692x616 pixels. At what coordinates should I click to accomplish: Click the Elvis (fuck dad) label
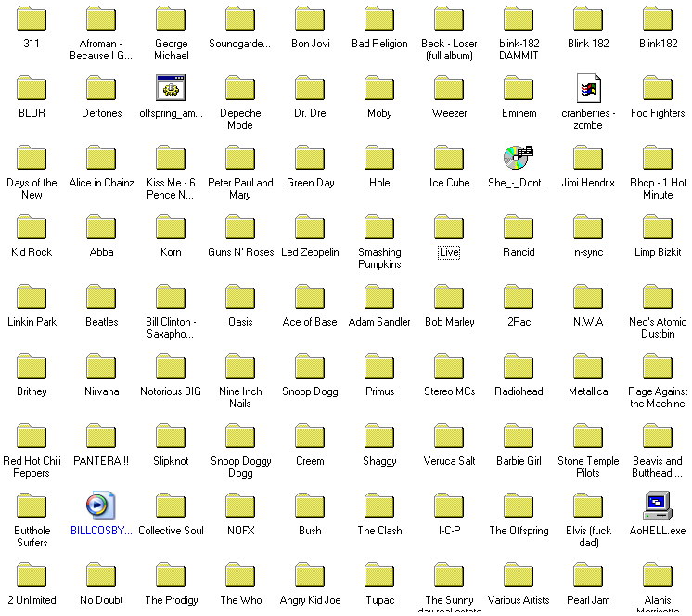click(589, 536)
